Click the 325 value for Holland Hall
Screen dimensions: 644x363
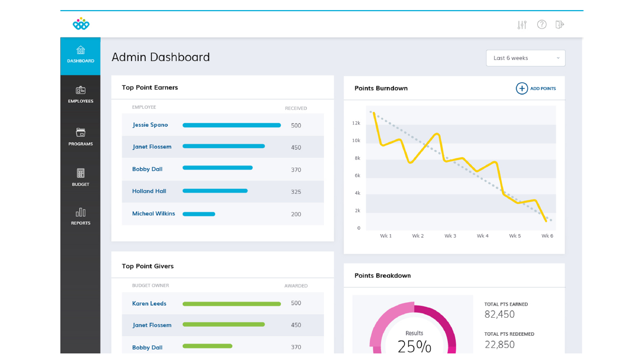(x=296, y=192)
